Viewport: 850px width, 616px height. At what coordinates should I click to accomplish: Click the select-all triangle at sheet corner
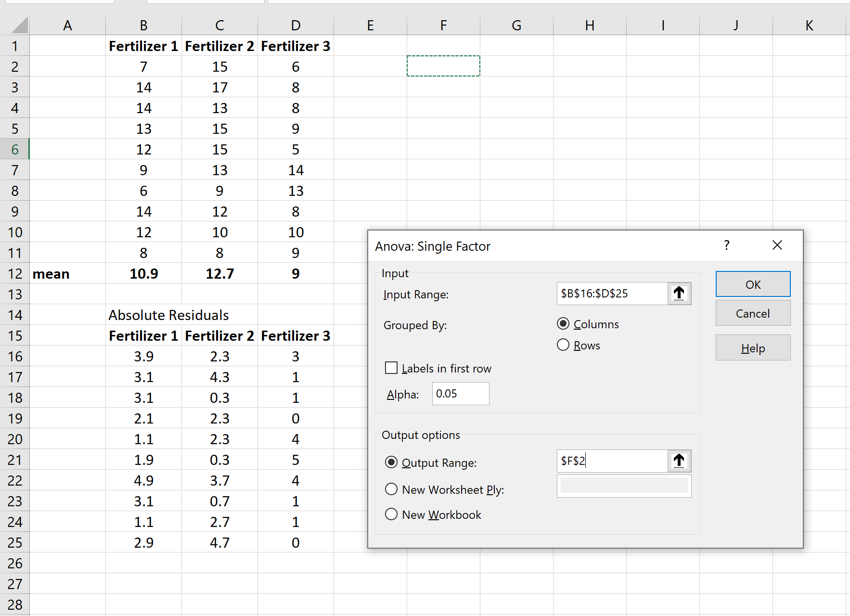19,25
